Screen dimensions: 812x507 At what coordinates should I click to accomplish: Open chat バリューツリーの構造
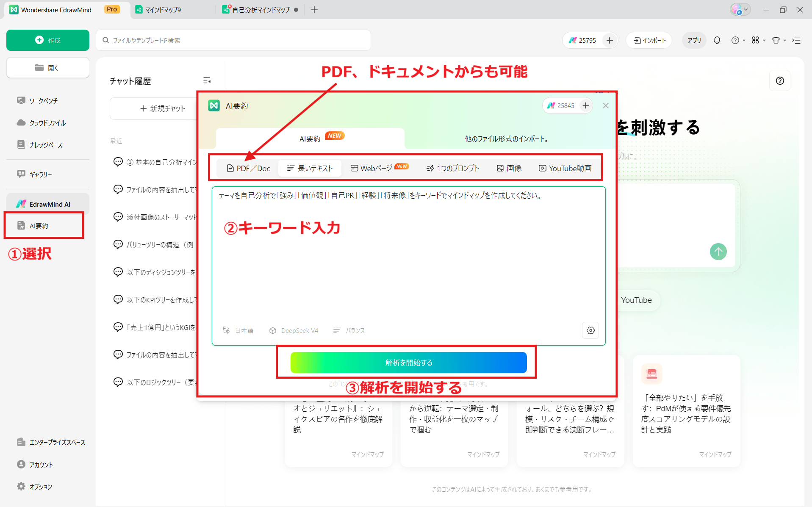pos(155,244)
